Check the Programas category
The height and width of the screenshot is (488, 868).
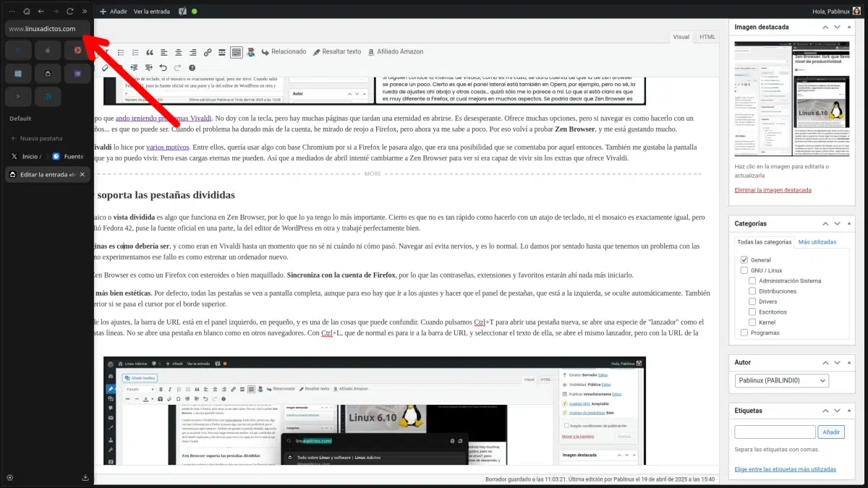(744, 333)
